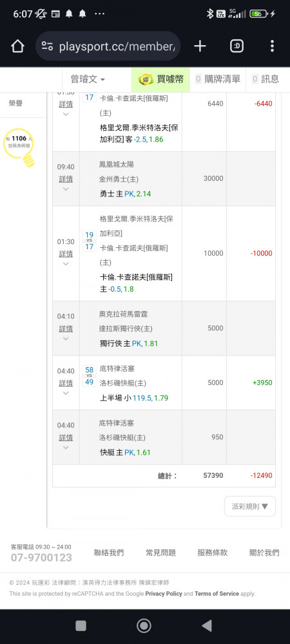Click the 買噱幣 button
The width and height of the screenshot is (290, 644).
coord(160,79)
